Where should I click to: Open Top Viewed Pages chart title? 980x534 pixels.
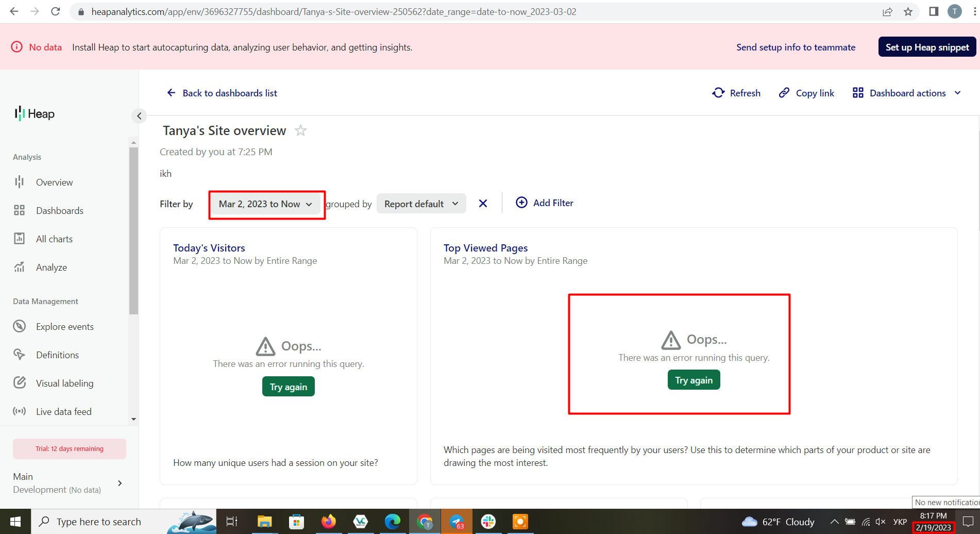[x=486, y=248]
